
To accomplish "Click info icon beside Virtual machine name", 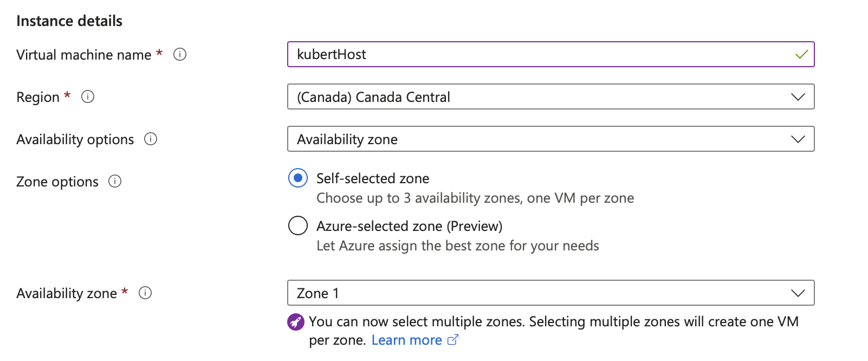I will click(180, 54).
